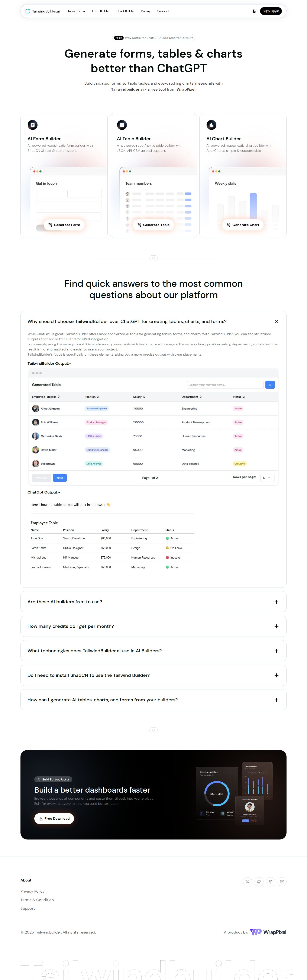Open the YouTube icon in footer
Screen dimensions: 307x980
[282, 882]
